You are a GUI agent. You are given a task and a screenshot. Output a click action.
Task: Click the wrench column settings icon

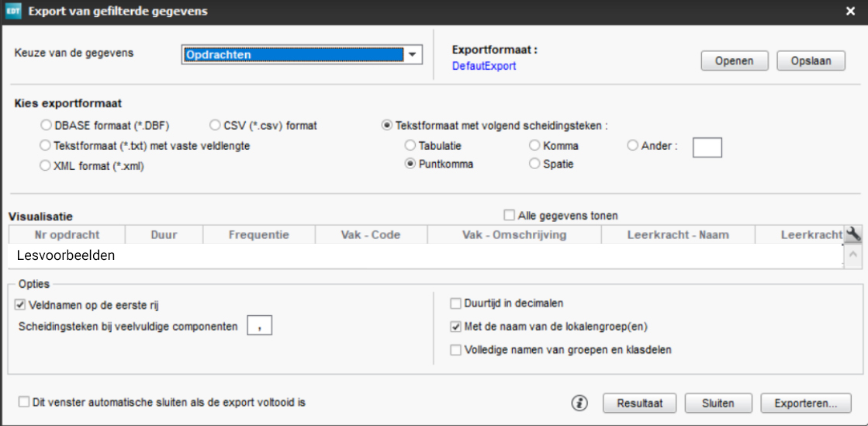click(852, 234)
